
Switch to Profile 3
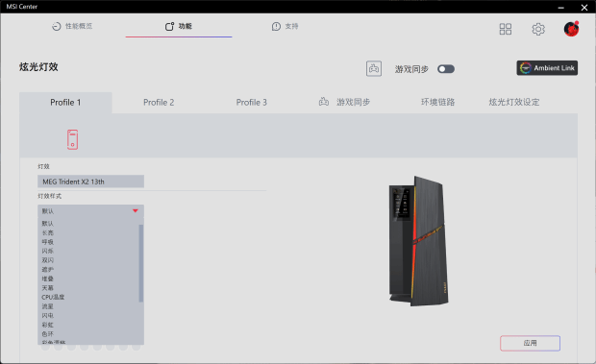tap(252, 103)
